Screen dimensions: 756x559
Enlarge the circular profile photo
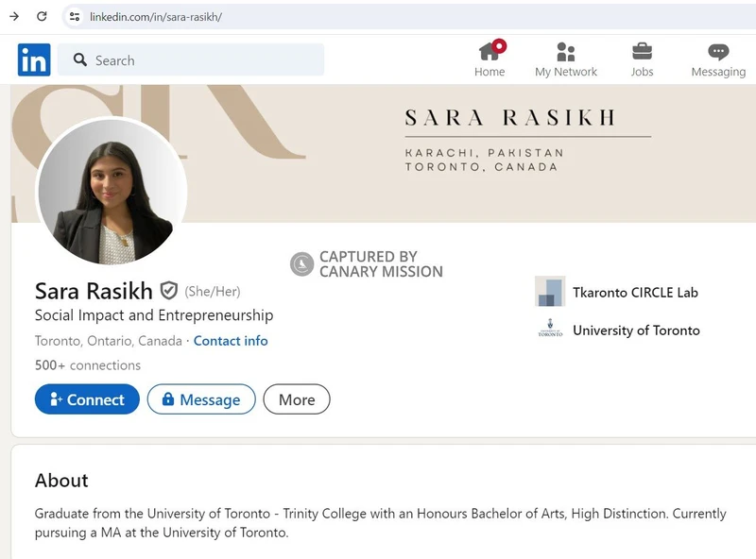point(112,191)
